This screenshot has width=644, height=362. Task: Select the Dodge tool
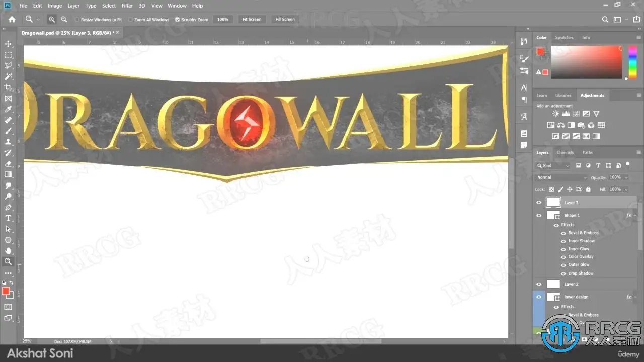(8, 196)
